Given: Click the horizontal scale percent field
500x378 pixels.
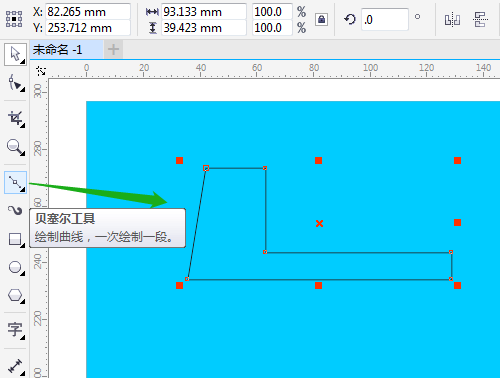Looking at the screenshot, I should click(272, 12).
